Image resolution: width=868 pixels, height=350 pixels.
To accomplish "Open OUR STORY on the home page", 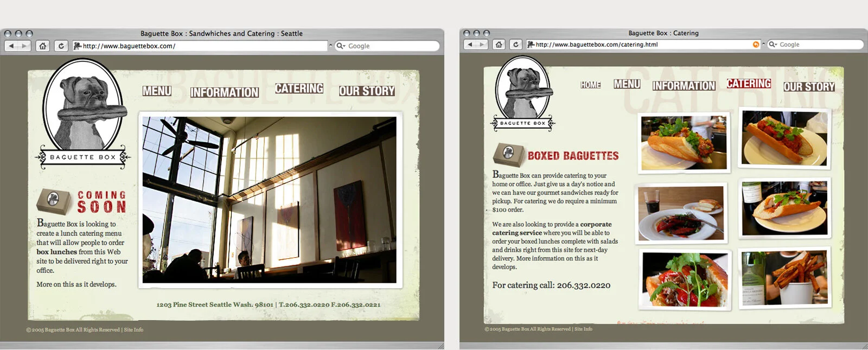I will [367, 91].
